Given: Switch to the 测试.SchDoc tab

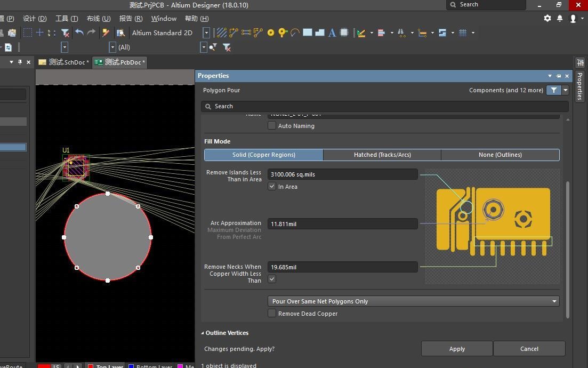Looking at the screenshot, I should [x=64, y=62].
